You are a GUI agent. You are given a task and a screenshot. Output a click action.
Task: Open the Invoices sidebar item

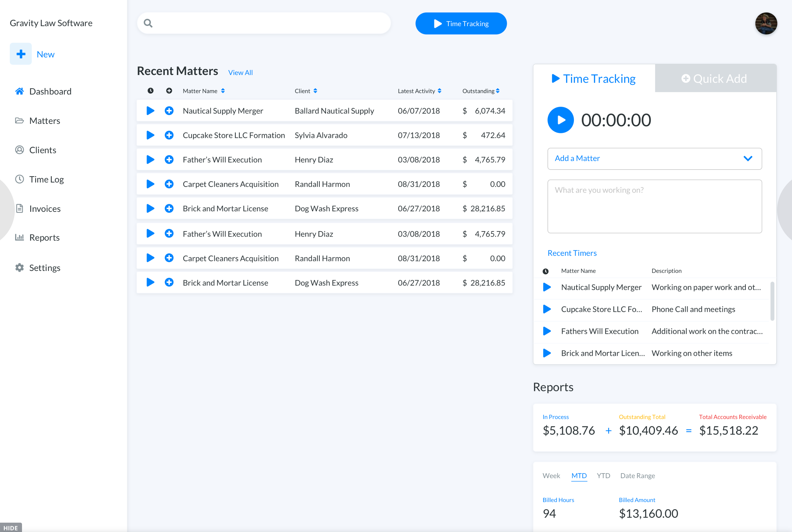[x=45, y=209]
